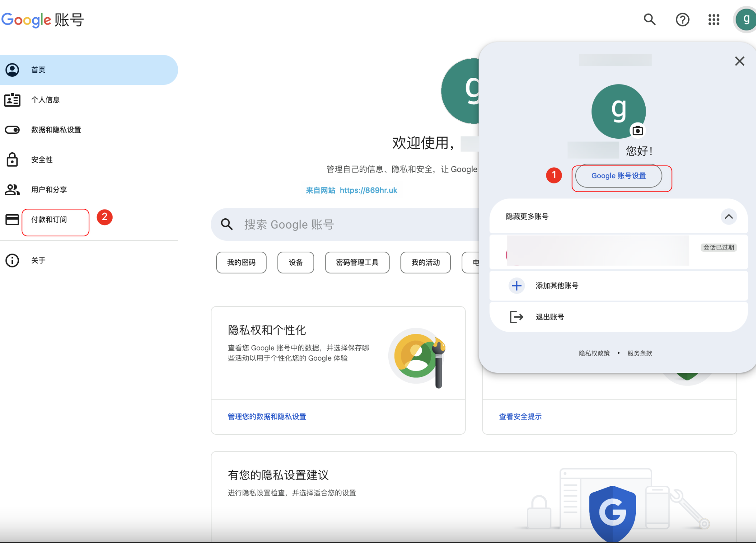
Task: Click the Google 账号 logo
Action: pyautogui.click(x=43, y=20)
